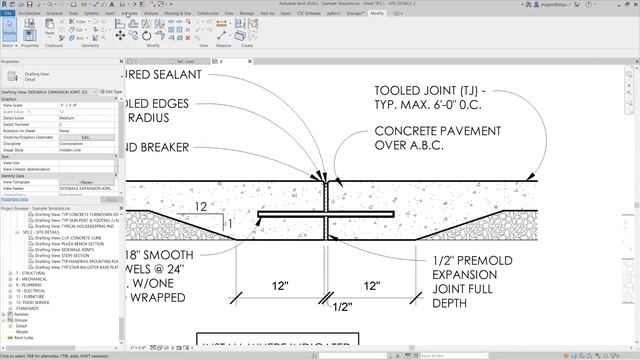Collapse the Identity Data properties section

[116, 176]
